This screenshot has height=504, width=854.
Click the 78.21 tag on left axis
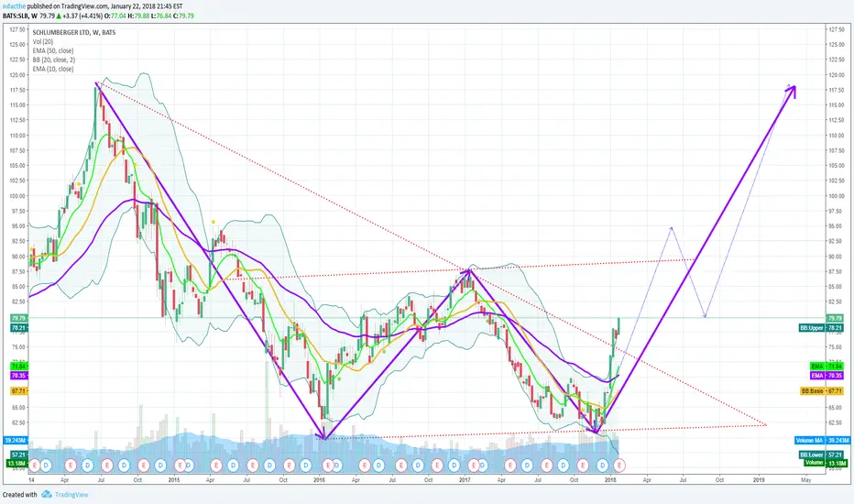[18, 328]
